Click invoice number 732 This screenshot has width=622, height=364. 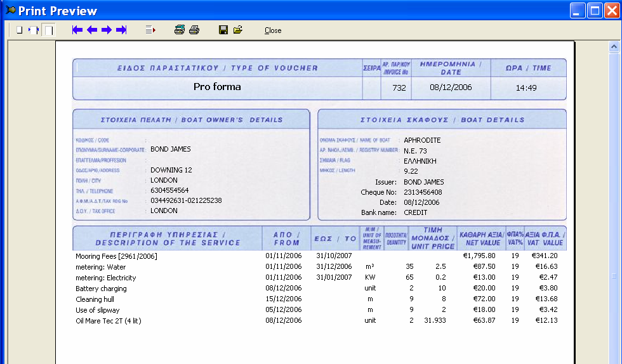399,88
